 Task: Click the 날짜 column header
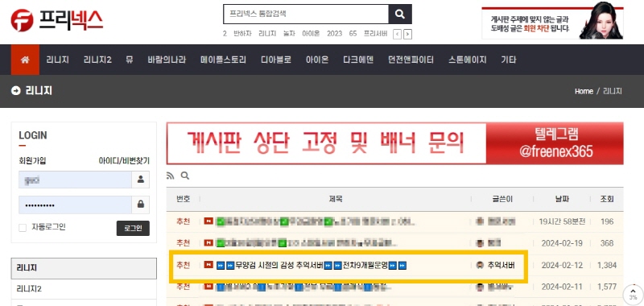pos(561,199)
